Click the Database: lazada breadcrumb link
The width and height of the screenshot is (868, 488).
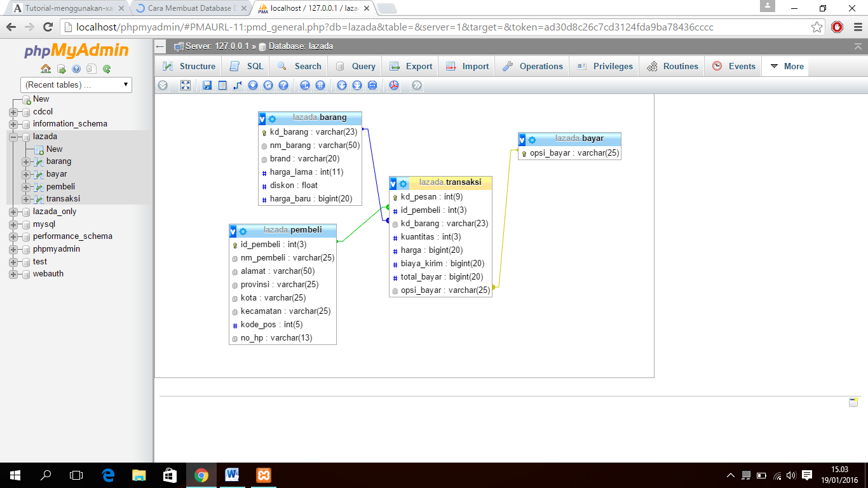301,46
